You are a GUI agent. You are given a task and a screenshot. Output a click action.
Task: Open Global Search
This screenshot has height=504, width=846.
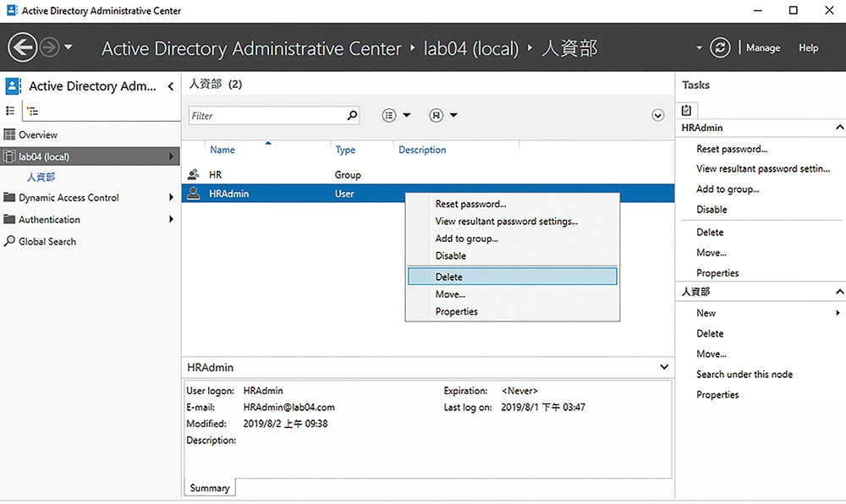[47, 242]
